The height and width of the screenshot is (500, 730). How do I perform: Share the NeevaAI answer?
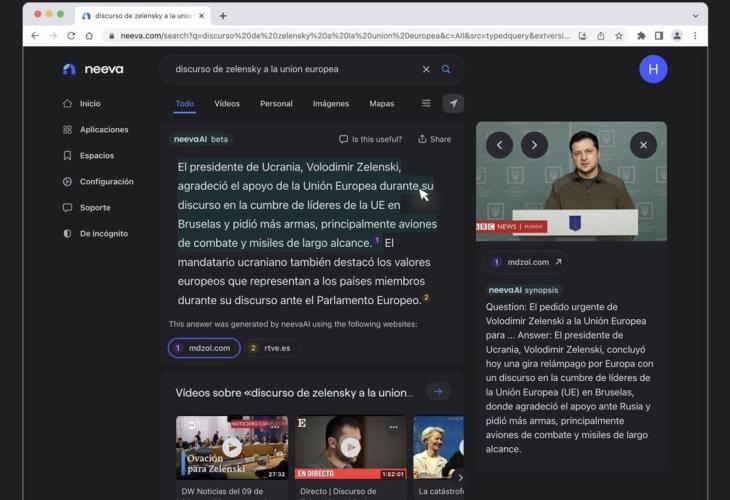tap(434, 139)
